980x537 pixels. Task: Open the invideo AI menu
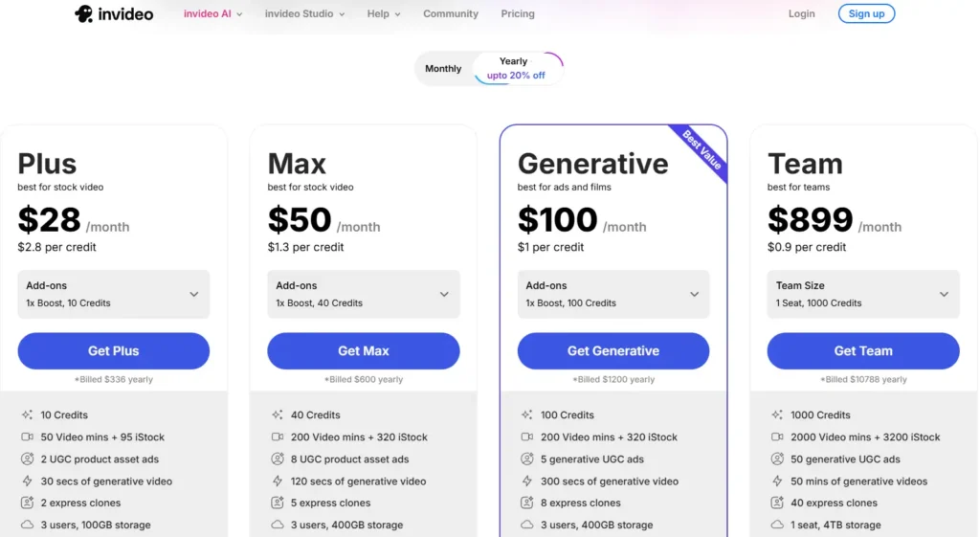pyautogui.click(x=212, y=14)
